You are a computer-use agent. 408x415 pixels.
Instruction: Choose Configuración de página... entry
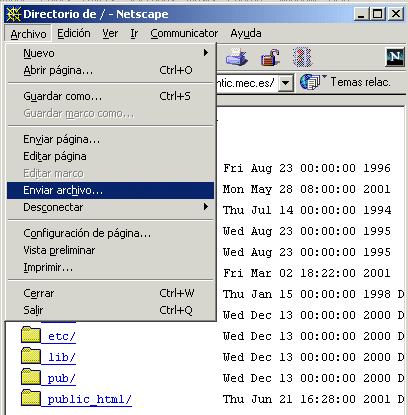(x=110, y=233)
